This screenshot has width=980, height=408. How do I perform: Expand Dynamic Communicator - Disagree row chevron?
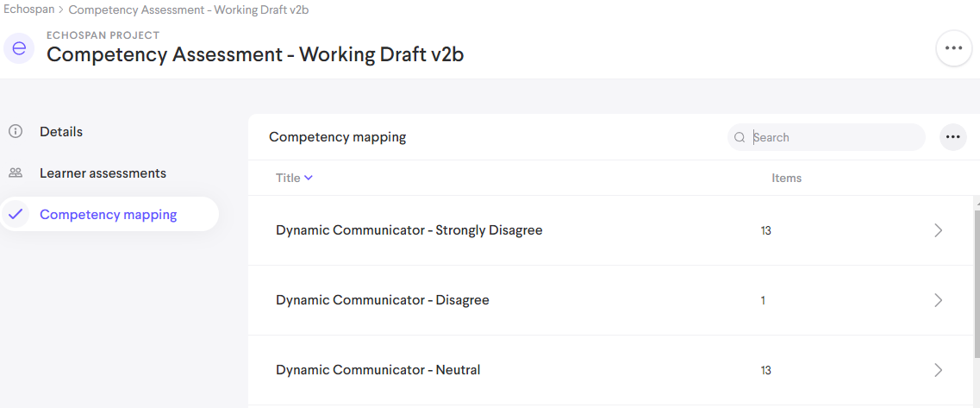click(939, 300)
